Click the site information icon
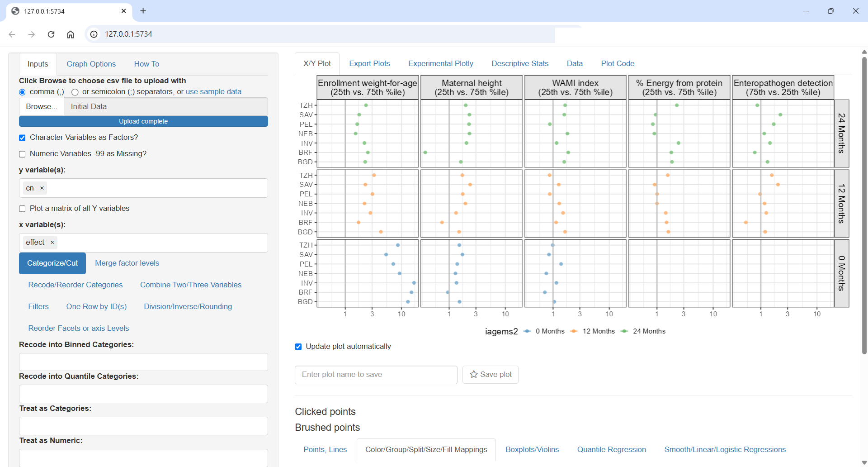This screenshot has width=868, height=467. [94, 34]
